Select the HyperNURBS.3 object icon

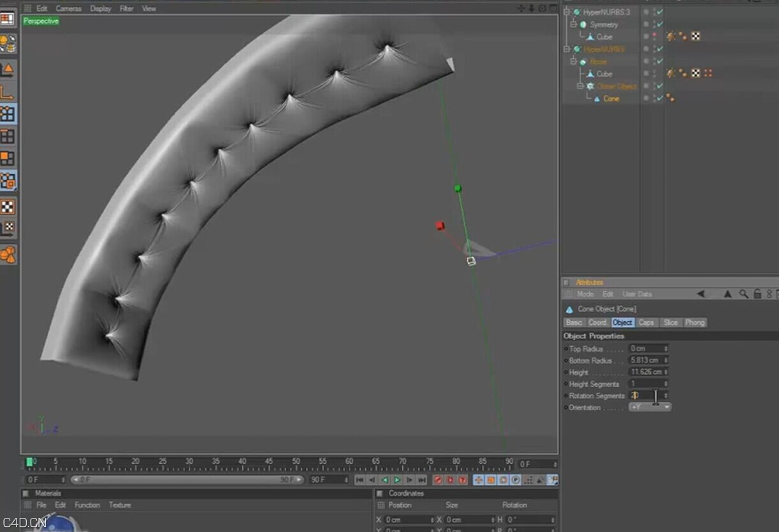[x=576, y=12]
